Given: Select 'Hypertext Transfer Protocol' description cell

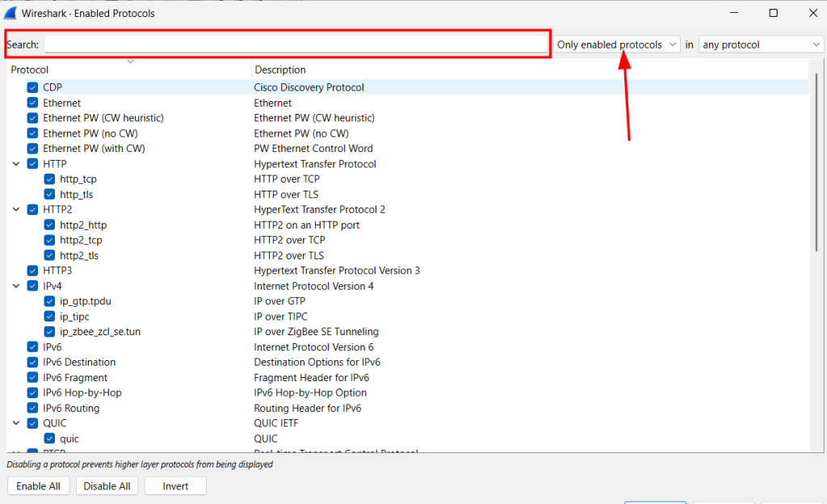Looking at the screenshot, I should (315, 164).
